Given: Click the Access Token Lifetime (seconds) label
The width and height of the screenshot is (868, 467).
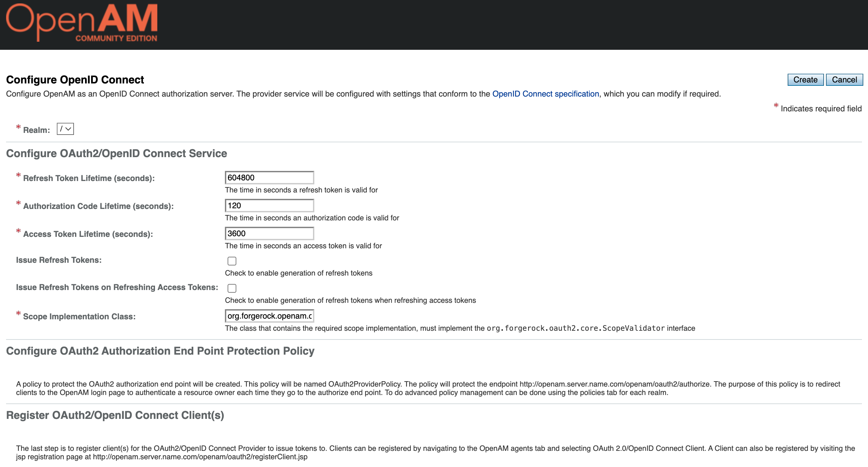Looking at the screenshot, I should pos(88,234).
